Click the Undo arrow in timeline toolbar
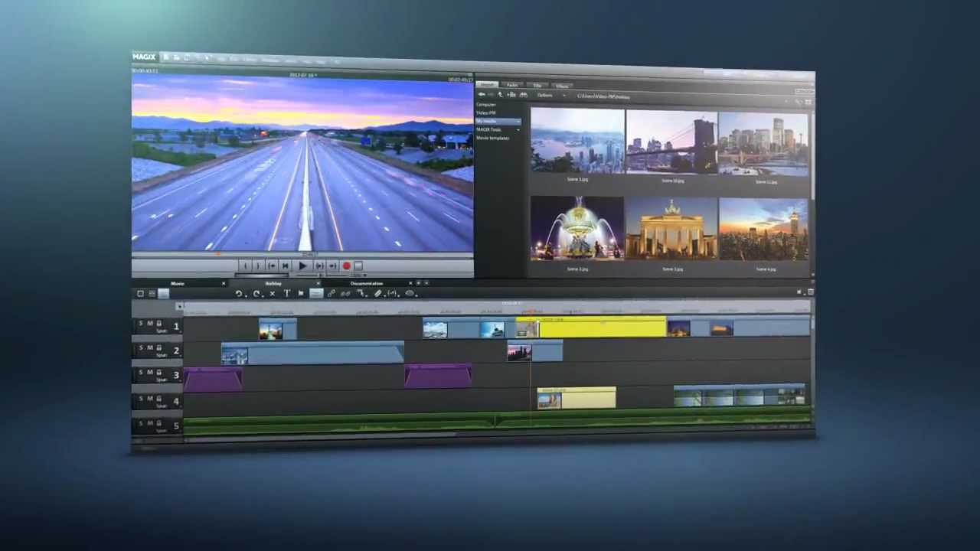 (x=239, y=293)
